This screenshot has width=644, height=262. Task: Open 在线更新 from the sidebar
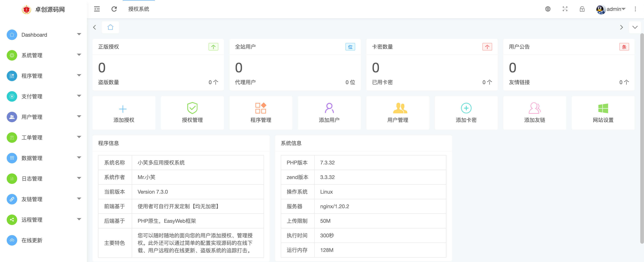(32, 240)
